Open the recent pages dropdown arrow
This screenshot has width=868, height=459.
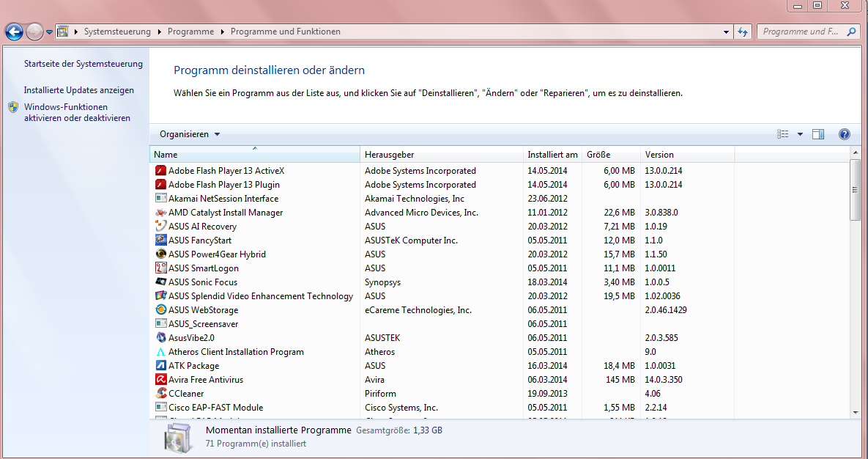coord(49,32)
